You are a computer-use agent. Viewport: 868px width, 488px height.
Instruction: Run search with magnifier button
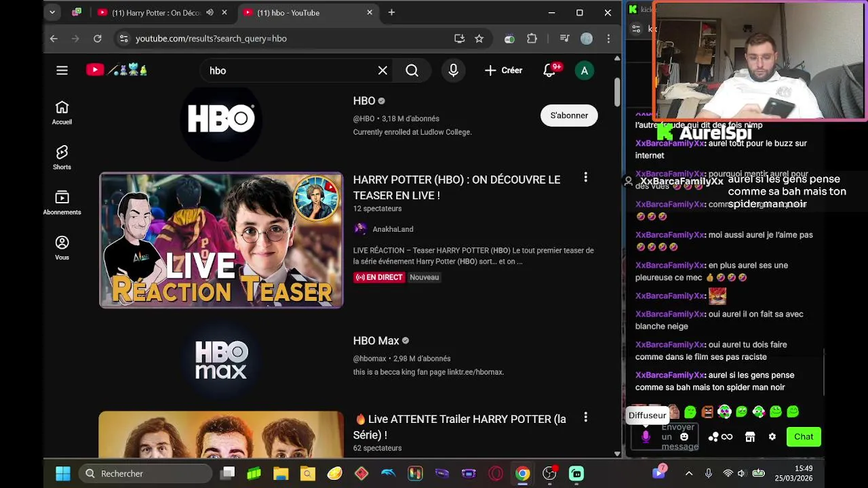coord(412,70)
